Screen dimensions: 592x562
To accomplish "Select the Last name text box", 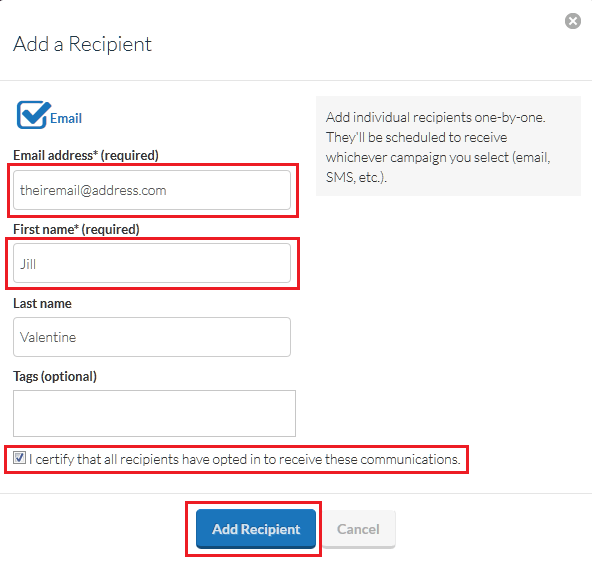I will (x=152, y=337).
